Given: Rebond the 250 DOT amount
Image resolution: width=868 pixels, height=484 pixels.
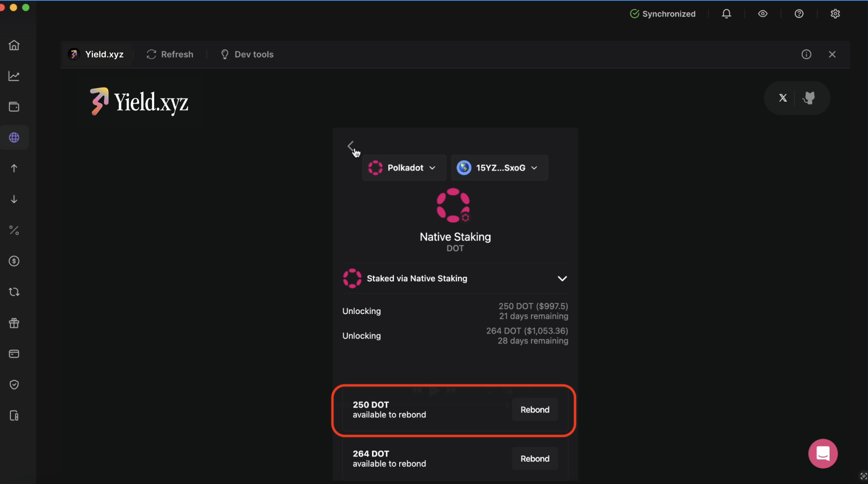Looking at the screenshot, I should click(x=534, y=410).
